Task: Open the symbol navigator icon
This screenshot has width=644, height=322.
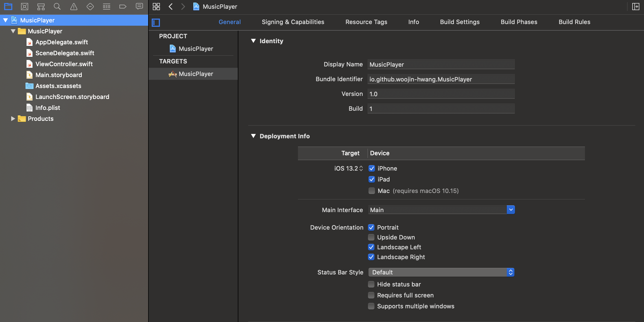Action: point(41,7)
